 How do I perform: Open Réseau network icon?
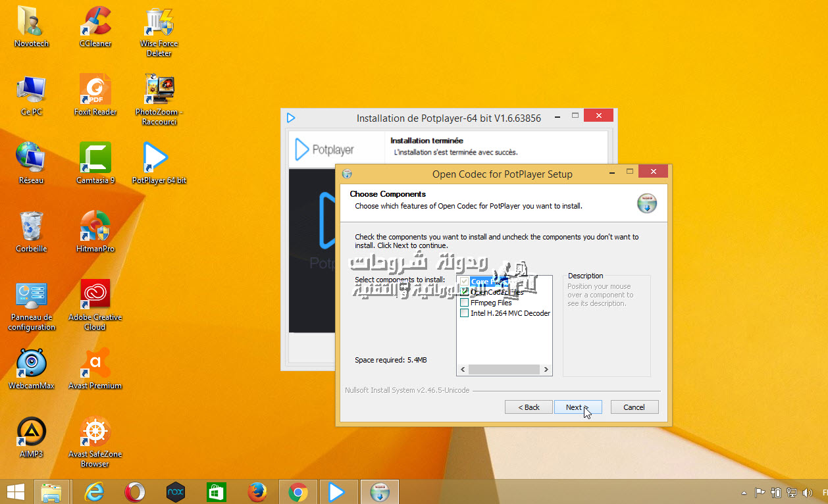pyautogui.click(x=31, y=163)
